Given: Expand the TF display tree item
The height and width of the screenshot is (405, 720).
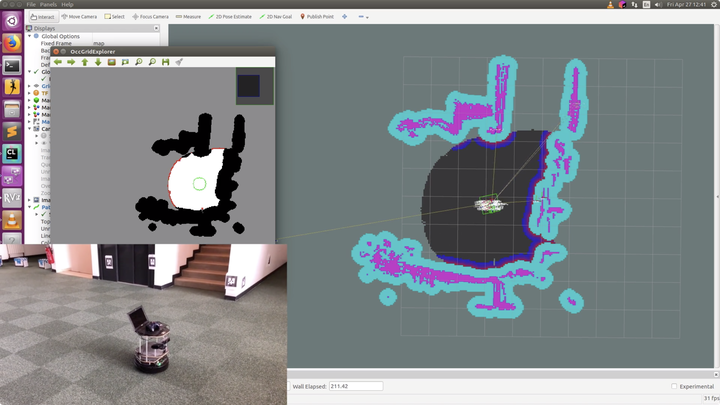Looking at the screenshot, I should 29,93.
